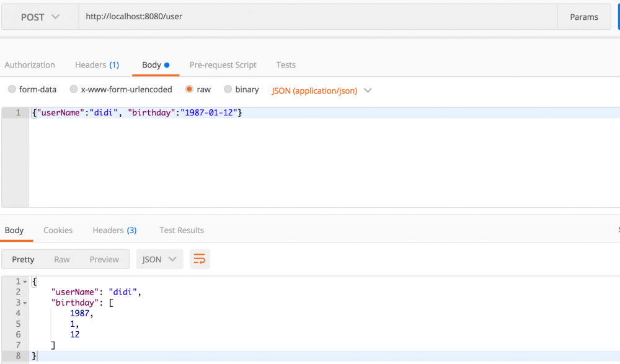Click the Params button

[584, 17]
